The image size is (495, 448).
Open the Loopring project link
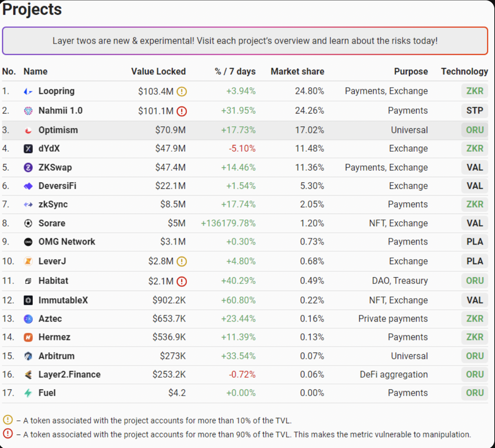pyautogui.click(x=56, y=91)
